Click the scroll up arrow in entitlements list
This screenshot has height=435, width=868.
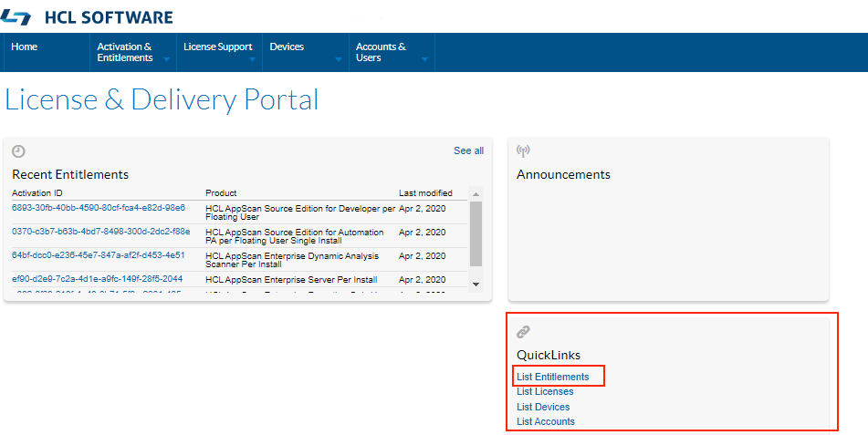click(x=476, y=194)
